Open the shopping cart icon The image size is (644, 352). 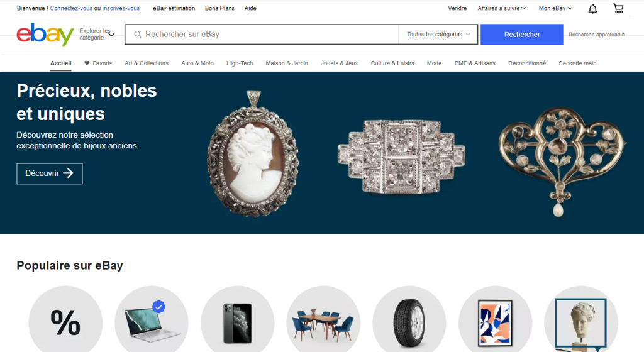pos(618,8)
